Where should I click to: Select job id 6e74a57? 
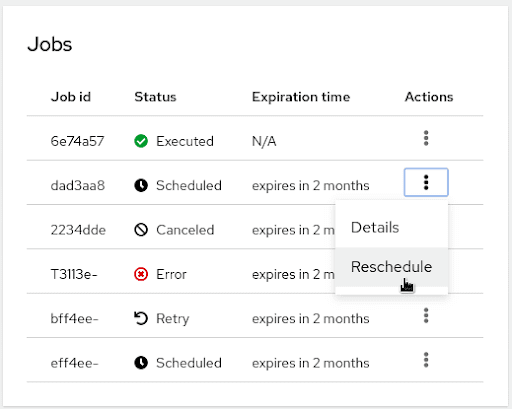click(x=77, y=141)
